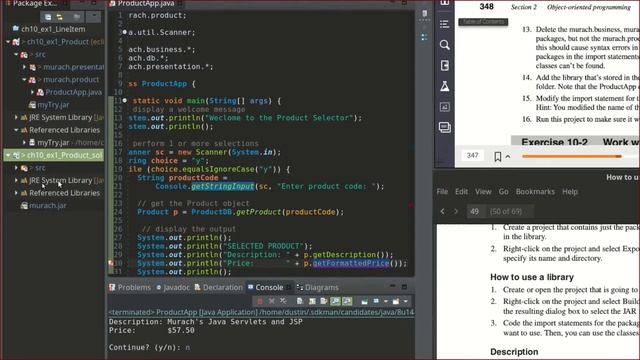Select murach.jar in ch10_ex1_Product_sol
The image size is (640, 360).
point(44,205)
